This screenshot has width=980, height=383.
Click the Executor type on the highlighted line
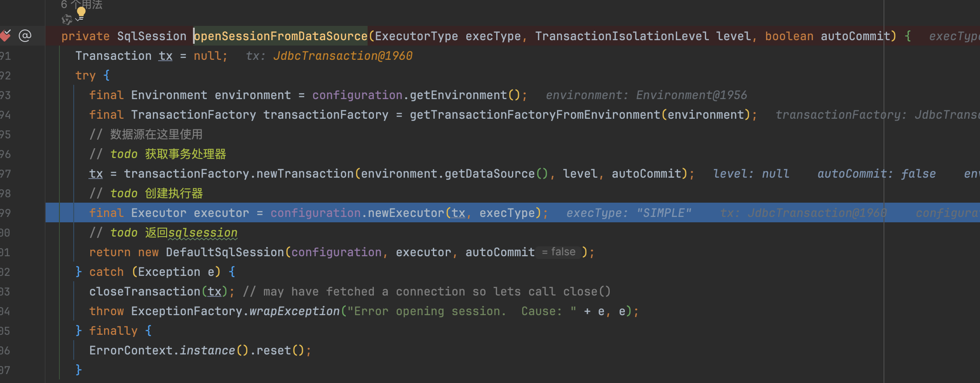(x=159, y=213)
